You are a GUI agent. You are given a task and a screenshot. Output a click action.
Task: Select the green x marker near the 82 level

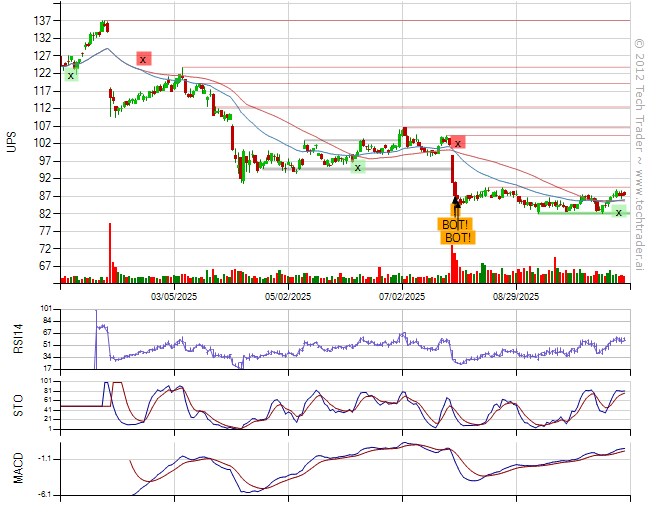618,212
